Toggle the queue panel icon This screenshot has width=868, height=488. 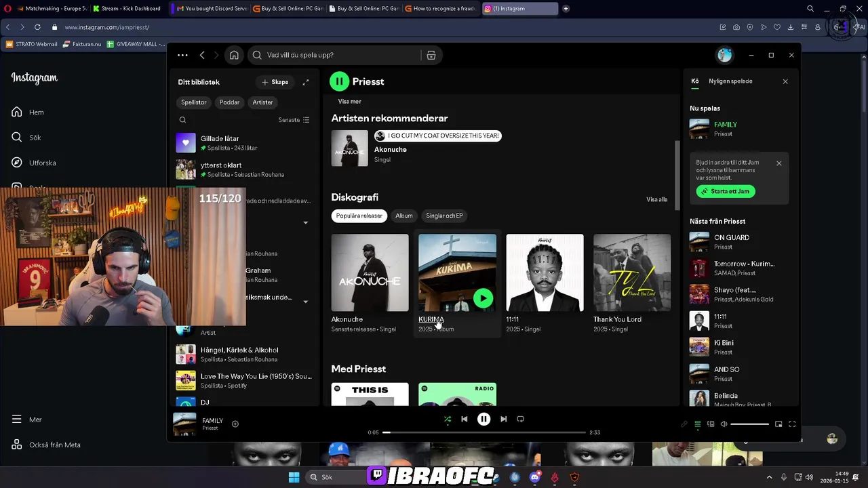click(697, 424)
